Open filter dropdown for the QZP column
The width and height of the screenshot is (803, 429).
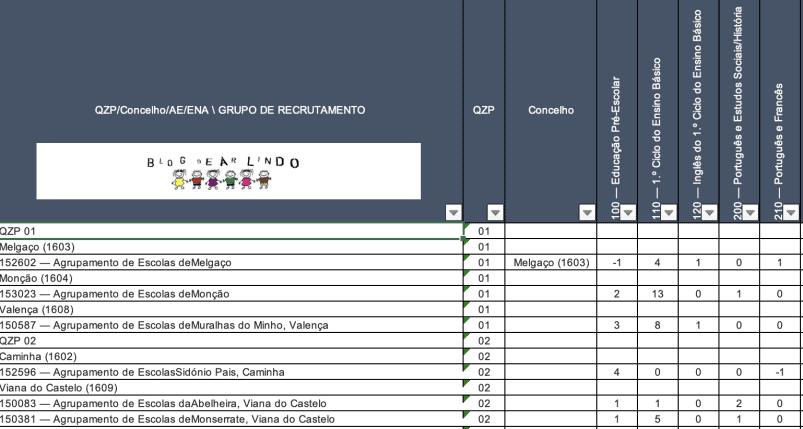click(x=491, y=212)
